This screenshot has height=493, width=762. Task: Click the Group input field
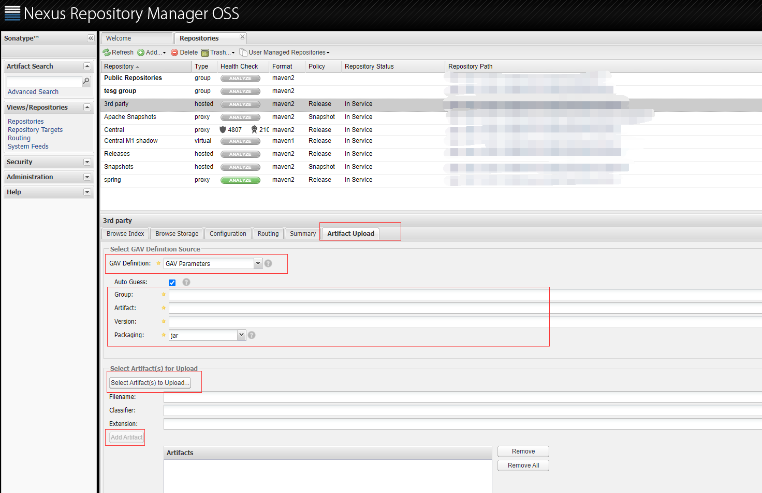click(x=465, y=295)
